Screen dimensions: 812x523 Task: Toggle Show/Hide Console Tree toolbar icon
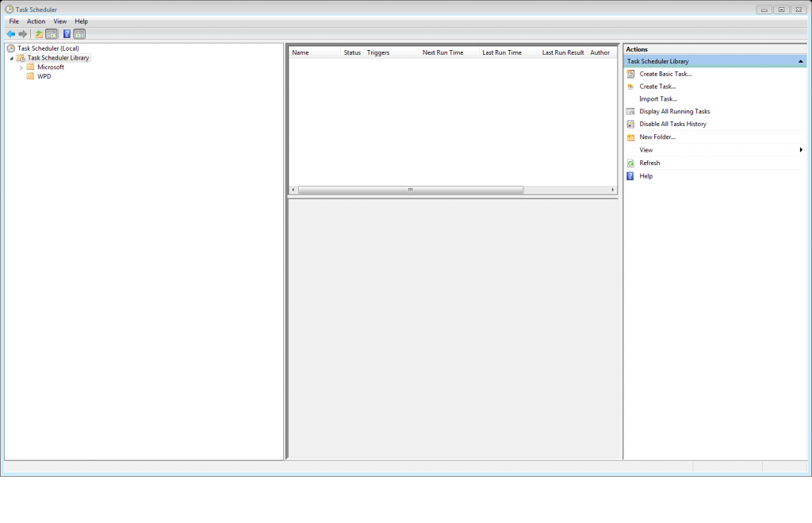click(52, 34)
